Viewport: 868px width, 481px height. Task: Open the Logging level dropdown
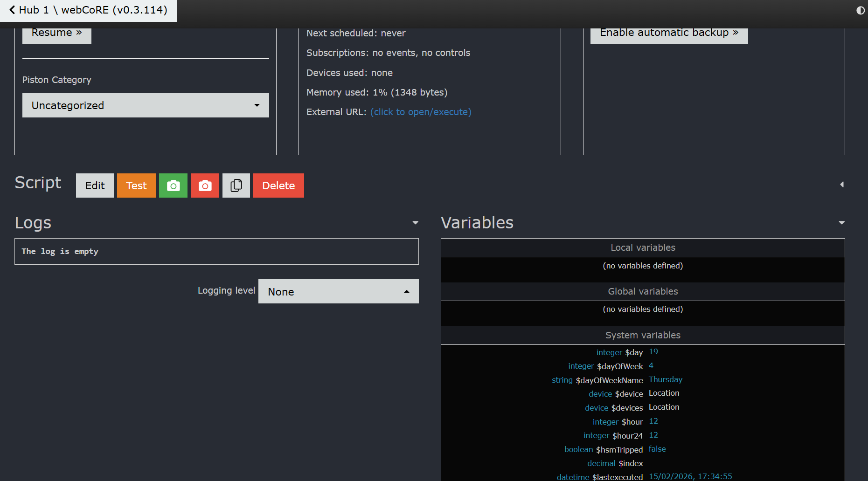tap(338, 291)
